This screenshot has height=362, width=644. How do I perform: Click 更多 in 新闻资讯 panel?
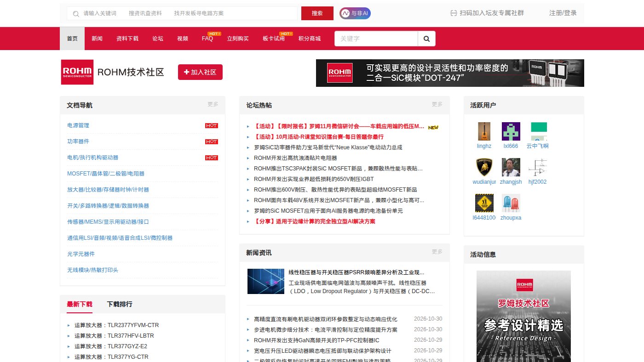click(437, 252)
